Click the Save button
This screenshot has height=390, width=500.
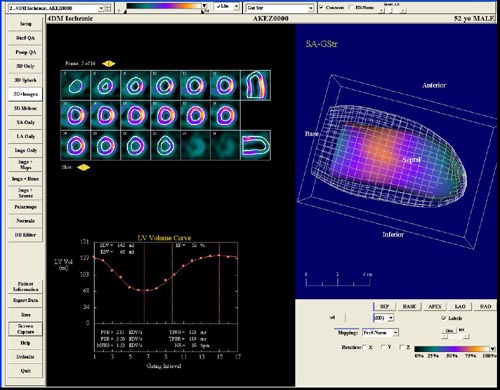(x=26, y=315)
